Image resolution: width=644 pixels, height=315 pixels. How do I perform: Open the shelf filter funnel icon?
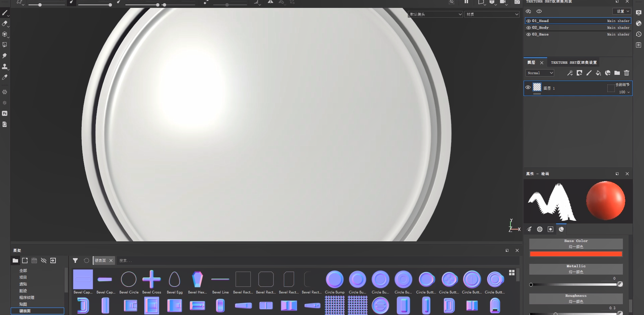pos(75,261)
